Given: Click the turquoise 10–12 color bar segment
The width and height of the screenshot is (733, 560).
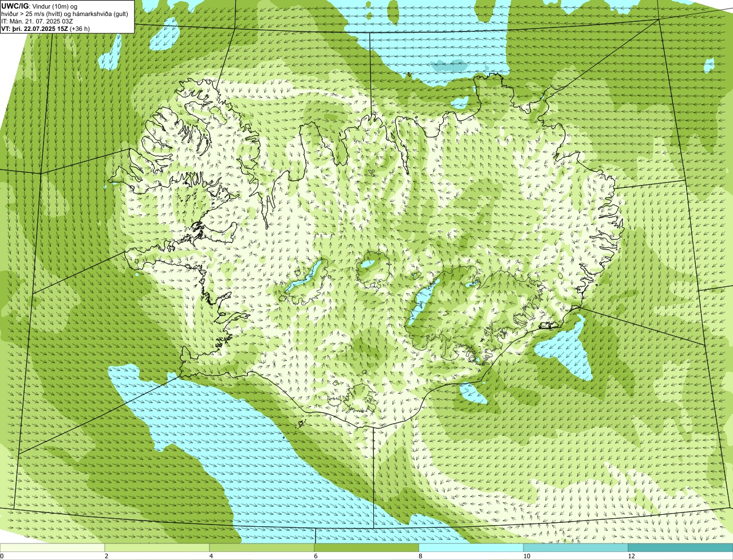Looking at the screenshot, I should click(576, 548).
